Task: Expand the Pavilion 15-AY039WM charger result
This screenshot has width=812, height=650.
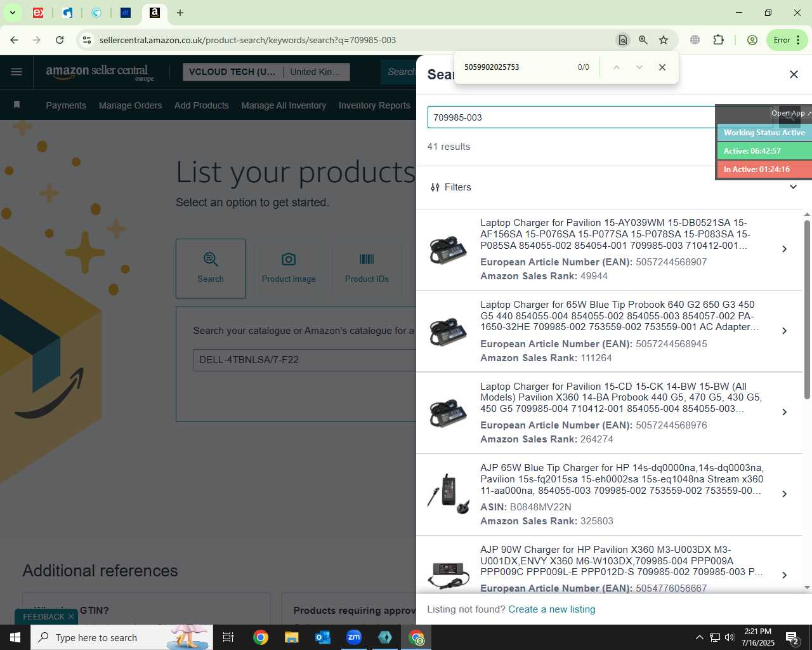Action: pyautogui.click(x=784, y=249)
